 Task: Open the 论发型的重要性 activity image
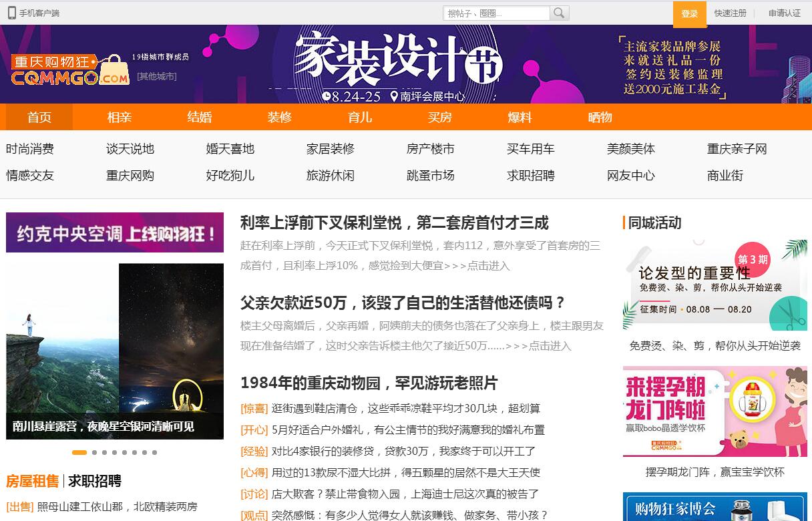(x=715, y=285)
